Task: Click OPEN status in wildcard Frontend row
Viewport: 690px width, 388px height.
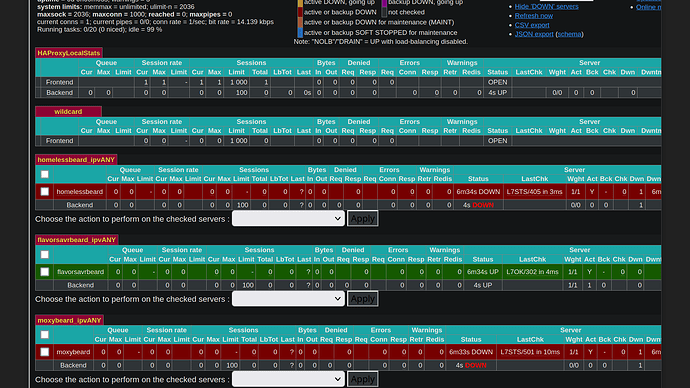Action: [x=497, y=141]
